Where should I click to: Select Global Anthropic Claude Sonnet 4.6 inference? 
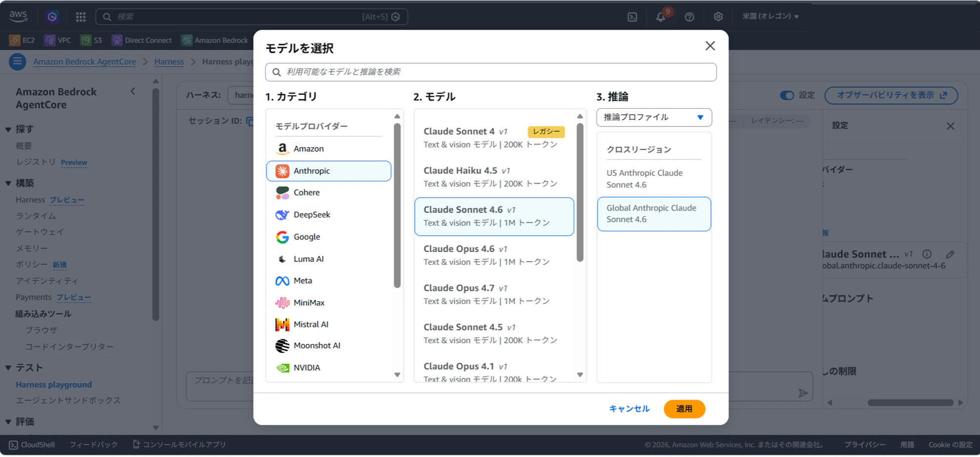[654, 214]
